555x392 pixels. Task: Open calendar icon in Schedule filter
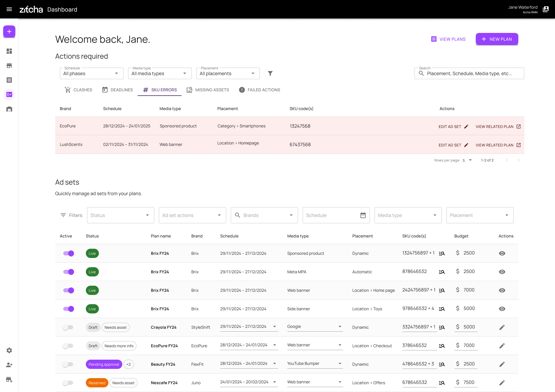click(363, 215)
